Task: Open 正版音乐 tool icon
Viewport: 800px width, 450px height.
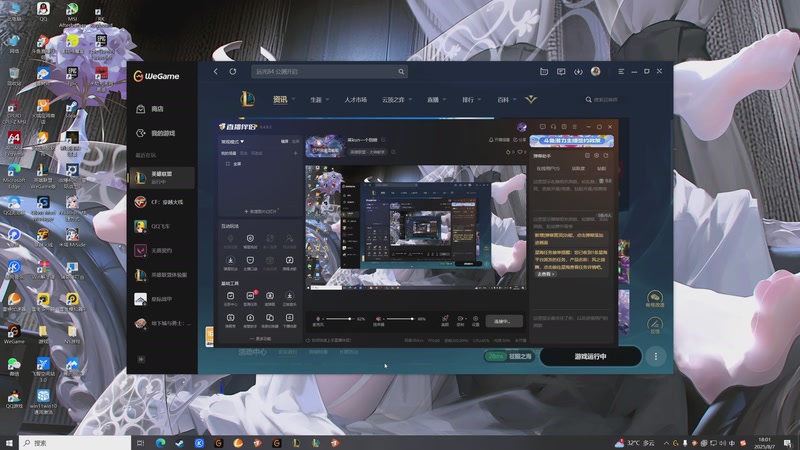Action: click(289, 298)
